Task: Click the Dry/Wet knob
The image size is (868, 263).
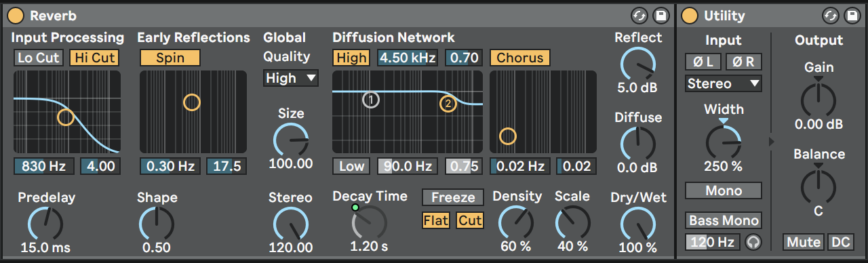Action: click(638, 223)
